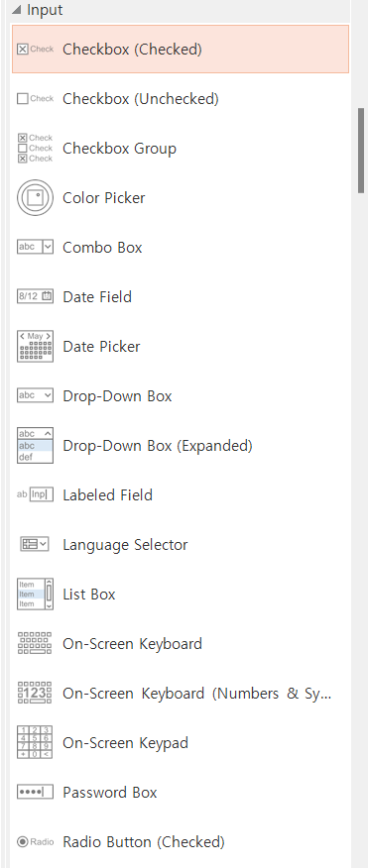The image size is (368, 868).
Task: Choose the Drop-Down Box icon
Action: [35, 395]
